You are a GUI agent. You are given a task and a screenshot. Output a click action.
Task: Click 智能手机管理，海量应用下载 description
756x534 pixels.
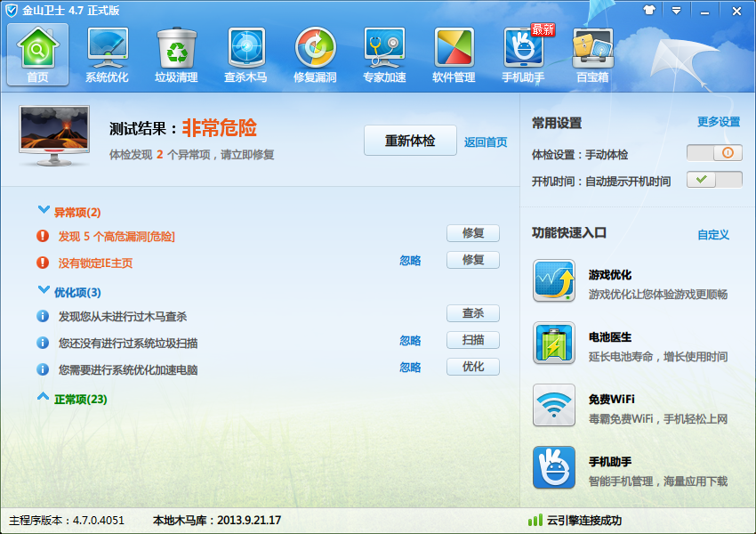click(x=658, y=481)
